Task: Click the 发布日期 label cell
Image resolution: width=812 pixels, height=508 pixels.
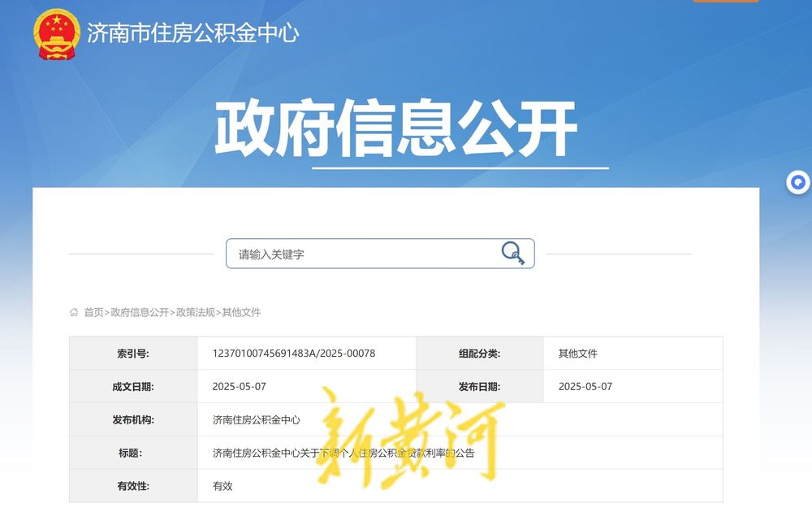Action: coord(480,387)
